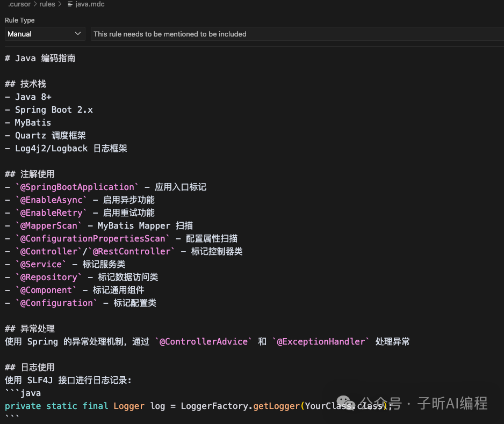504x424 pixels.
Task: Click the java.mdc breadcrumb file icon
Action: 70,4
